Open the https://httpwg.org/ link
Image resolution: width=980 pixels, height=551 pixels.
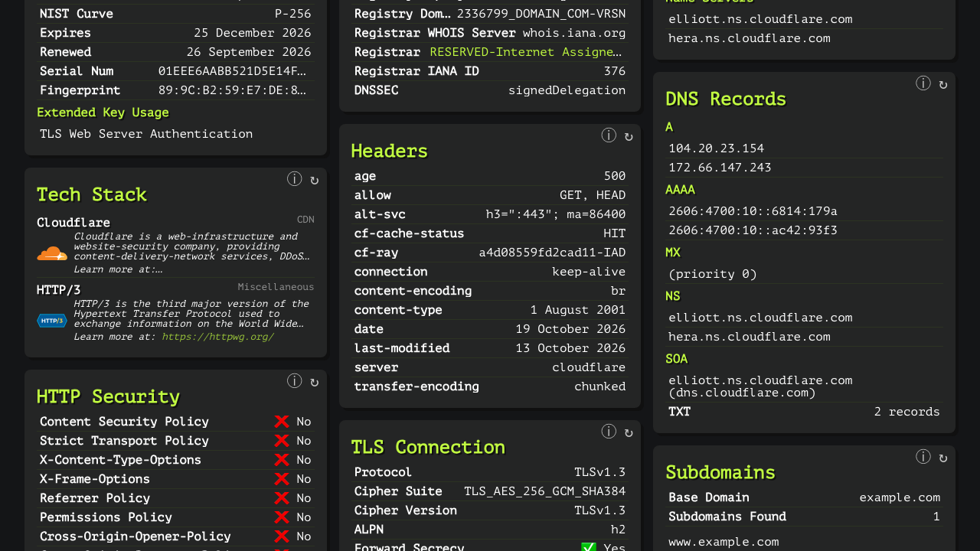pyautogui.click(x=217, y=337)
